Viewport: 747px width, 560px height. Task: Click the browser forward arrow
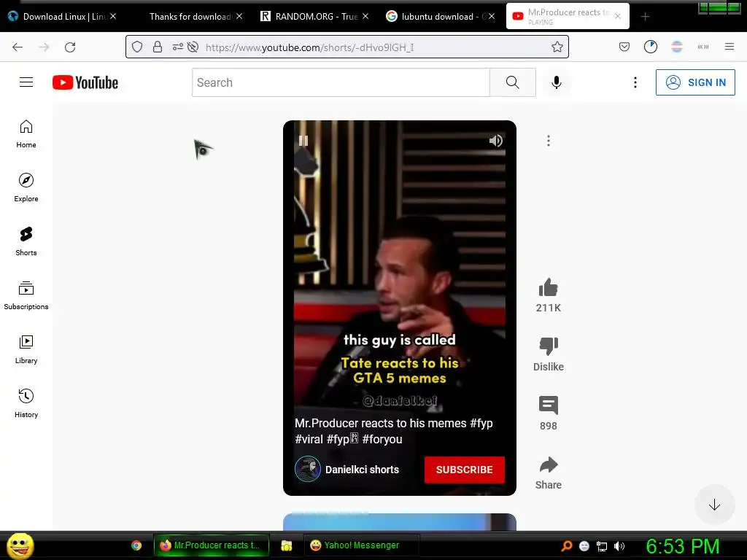tap(44, 47)
